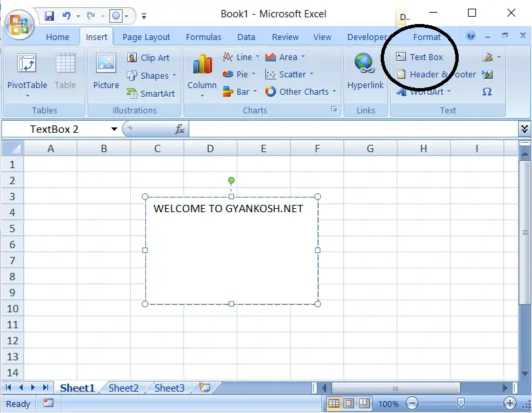This screenshot has width=532, height=413.
Task: Switch to Normal view
Action: (x=334, y=404)
